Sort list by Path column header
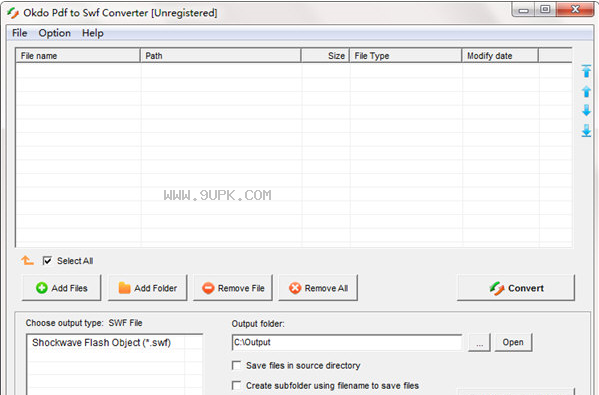This screenshot has width=599, height=395. point(221,56)
